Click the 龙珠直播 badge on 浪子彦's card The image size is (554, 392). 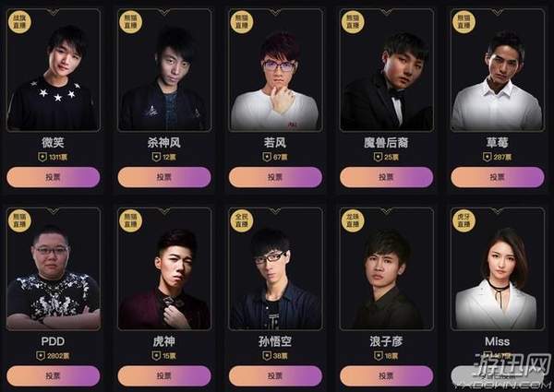[x=353, y=220]
